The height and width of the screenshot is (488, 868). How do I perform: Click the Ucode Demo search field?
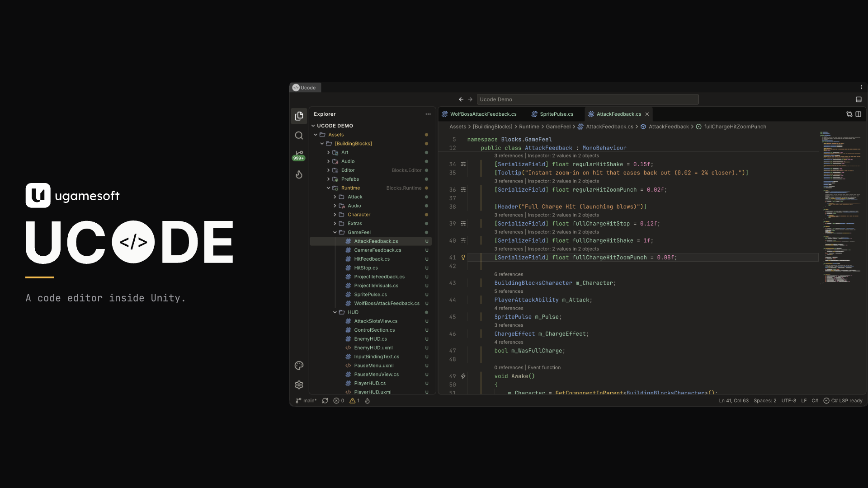(588, 99)
